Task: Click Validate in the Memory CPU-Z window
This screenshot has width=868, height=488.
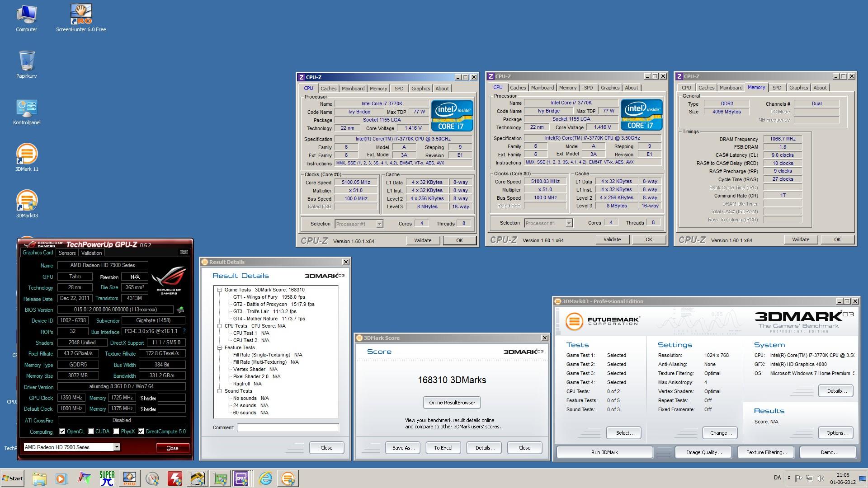Action: point(801,239)
